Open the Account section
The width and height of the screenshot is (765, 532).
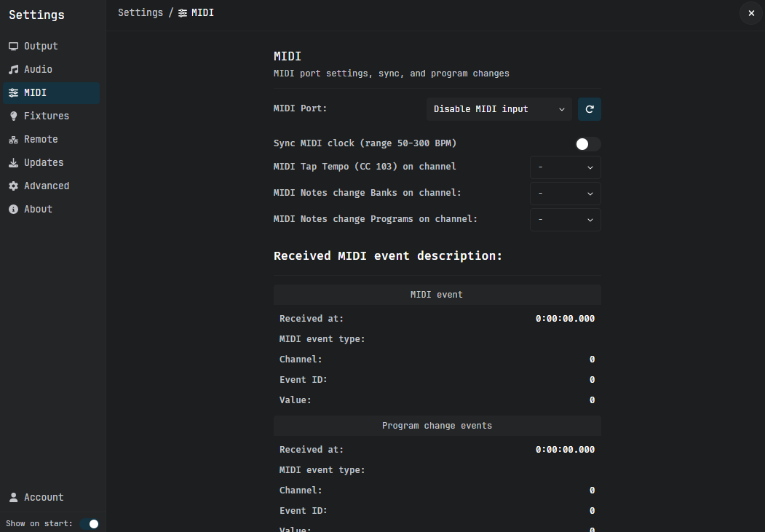tap(51, 497)
